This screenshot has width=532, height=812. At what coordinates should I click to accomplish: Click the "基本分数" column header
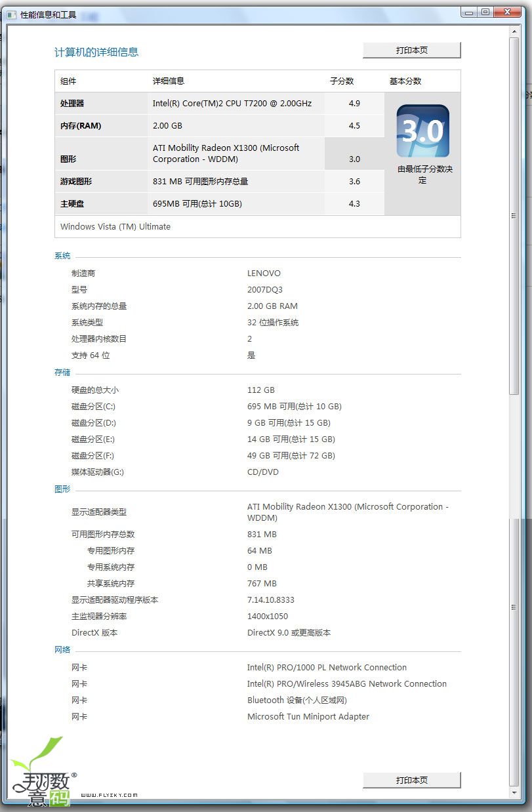coord(405,81)
